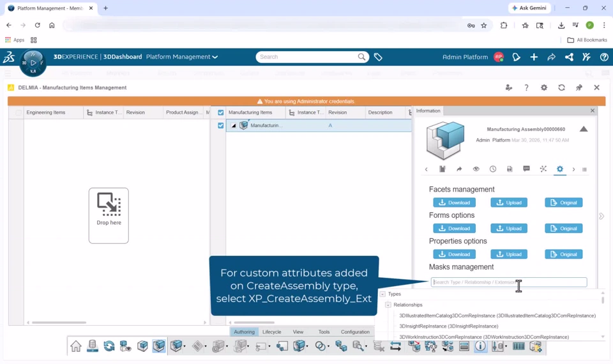This screenshot has height=364, width=613.
Task: Go to previous Information panel tabs chevron
Action: (x=426, y=169)
